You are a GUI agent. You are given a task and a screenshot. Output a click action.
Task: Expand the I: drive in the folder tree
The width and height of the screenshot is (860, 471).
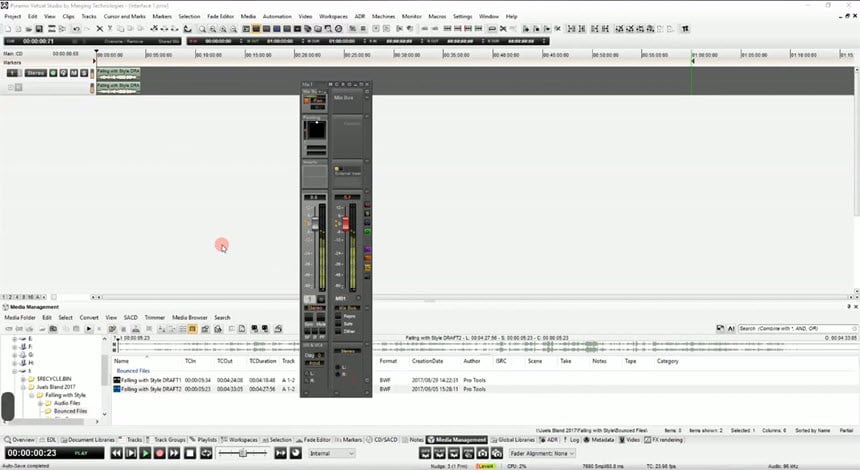coord(15,371)
